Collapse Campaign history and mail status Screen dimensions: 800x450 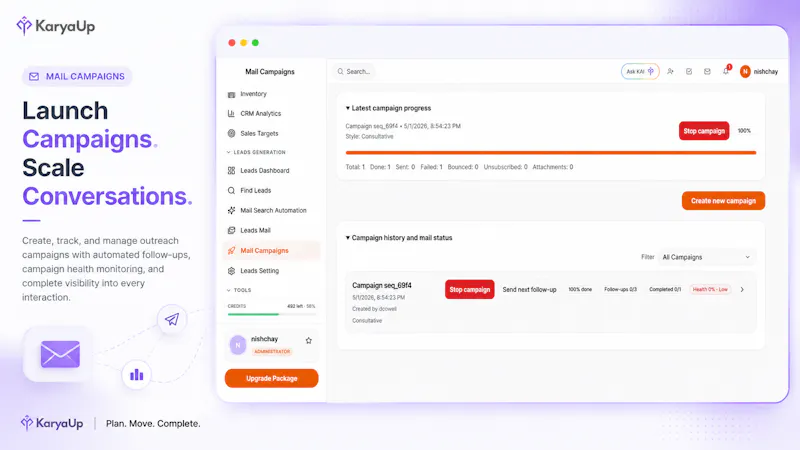(399, 238)
